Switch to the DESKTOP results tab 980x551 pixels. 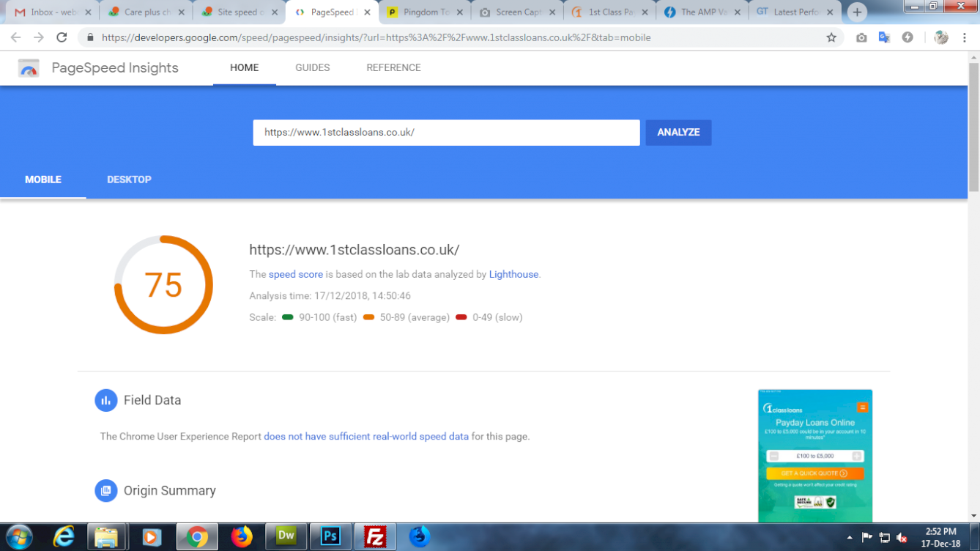pos(129,180)
